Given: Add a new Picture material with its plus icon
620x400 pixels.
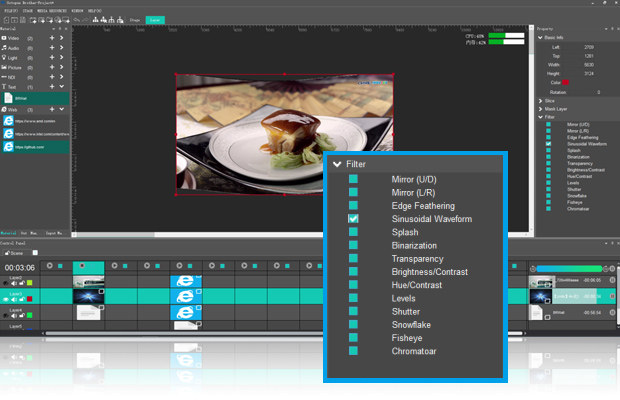Looking at the screenshot, I should 52,67.
